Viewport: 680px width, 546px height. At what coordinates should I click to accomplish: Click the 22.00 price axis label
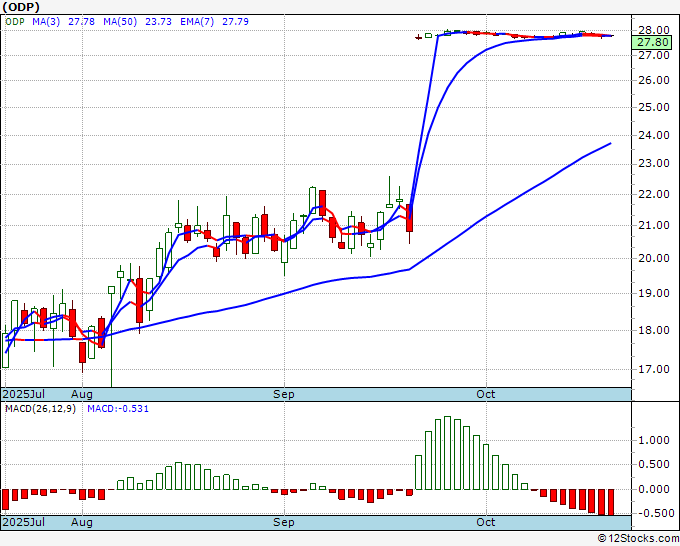coord(654,194)
